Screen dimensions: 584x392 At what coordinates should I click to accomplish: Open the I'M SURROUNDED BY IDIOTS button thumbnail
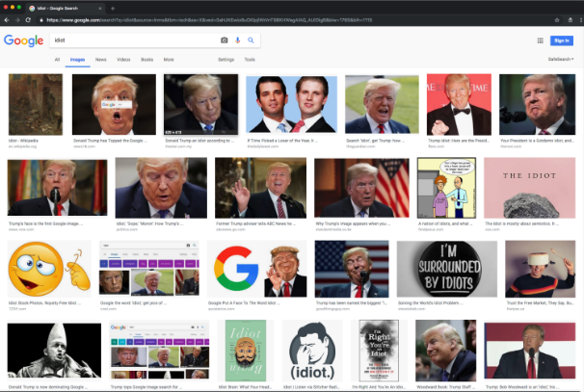click(x=446, y=269)
